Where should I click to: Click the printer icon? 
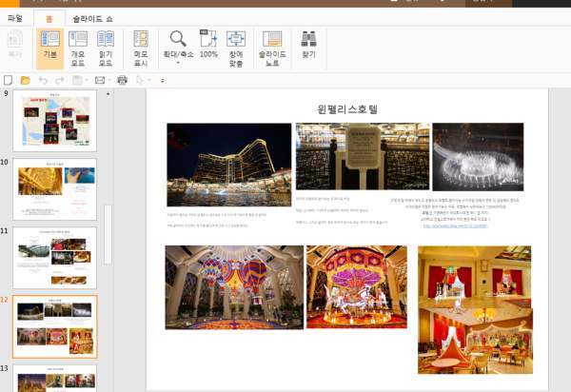click(123, 80)
